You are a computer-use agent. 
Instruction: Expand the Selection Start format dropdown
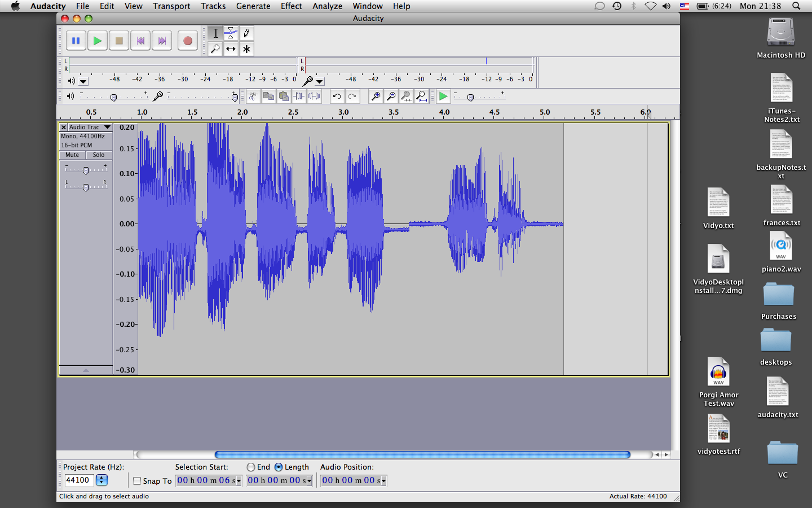pos(239,481)
